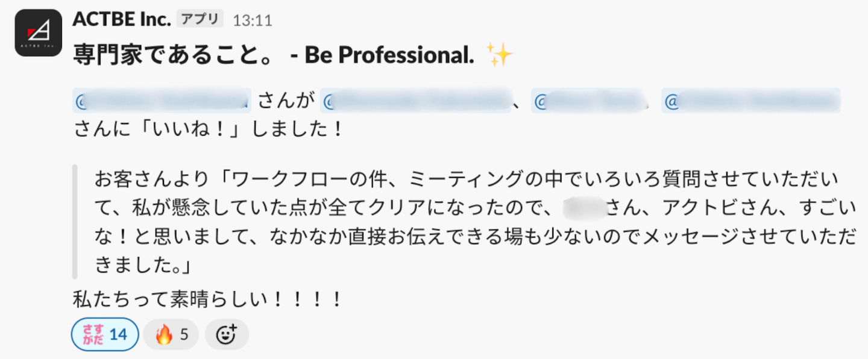Click the grey quote block bar
The image size is (868, 359).
click(x=75, y=222)
